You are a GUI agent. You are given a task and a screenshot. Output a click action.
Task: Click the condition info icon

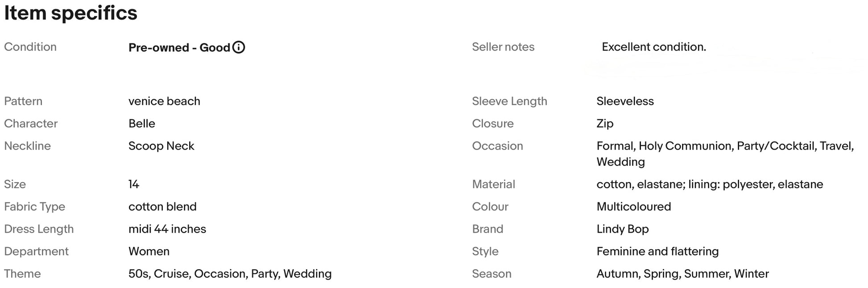(239, 47)
